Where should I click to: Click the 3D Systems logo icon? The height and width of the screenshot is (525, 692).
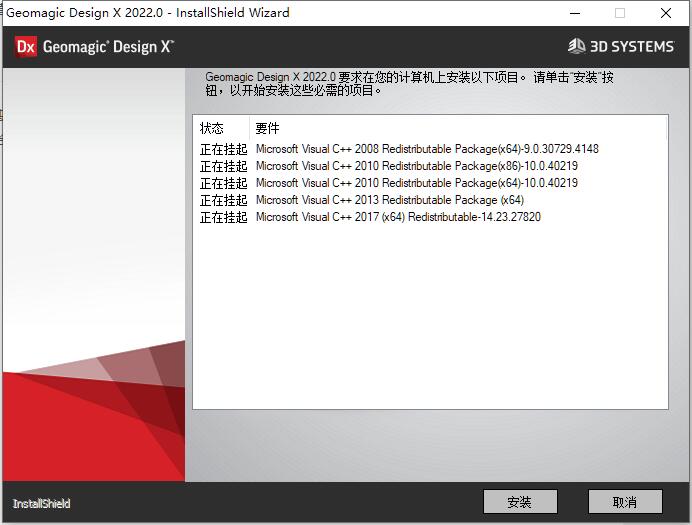tap(576, 46)
